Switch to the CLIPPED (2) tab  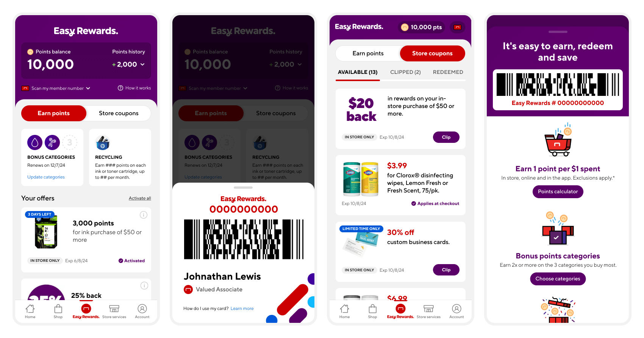point(405,72)
